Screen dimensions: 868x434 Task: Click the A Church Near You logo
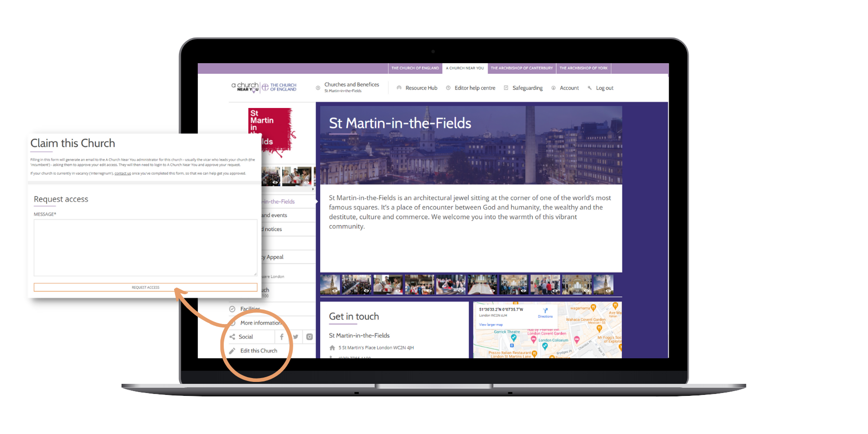245,87
